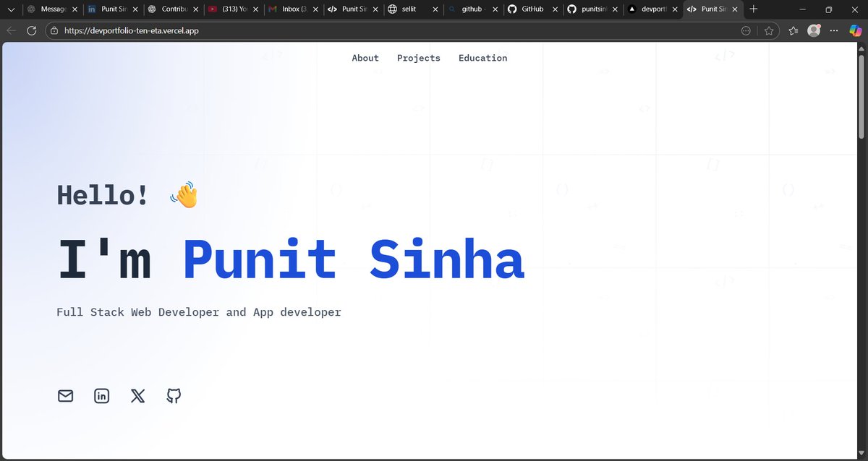Viewport: 868px width, 461px height.
Task: Close the Message tab
Action: 75,9
